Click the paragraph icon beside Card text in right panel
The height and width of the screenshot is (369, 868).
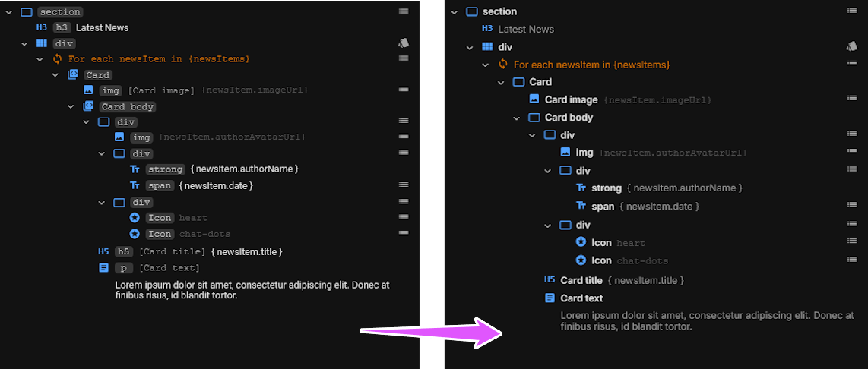(550, 298)
